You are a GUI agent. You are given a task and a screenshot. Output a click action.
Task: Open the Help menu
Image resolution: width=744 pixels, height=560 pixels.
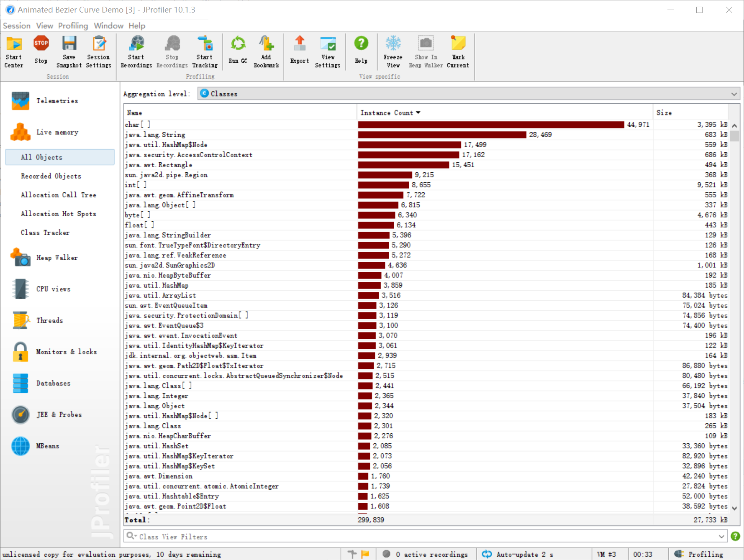click(x=137, y=26)
